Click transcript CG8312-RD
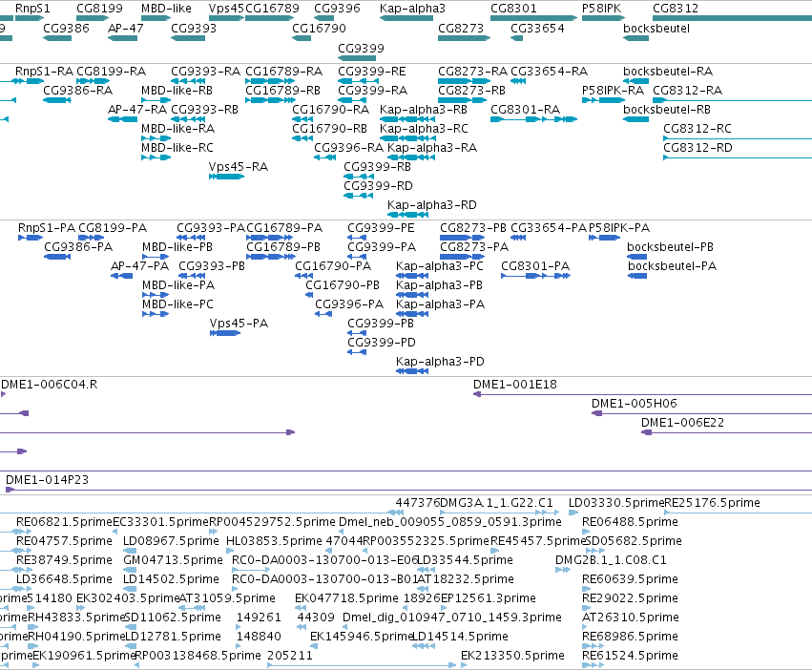 (x=698, y=148)
